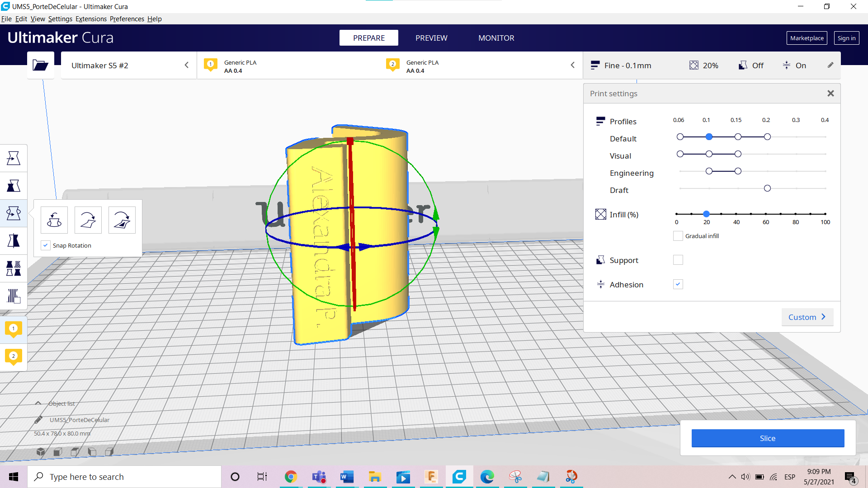Click Lay flat rotation icon
The width and height of the screenshot is (868, 488).
[88, 220]
